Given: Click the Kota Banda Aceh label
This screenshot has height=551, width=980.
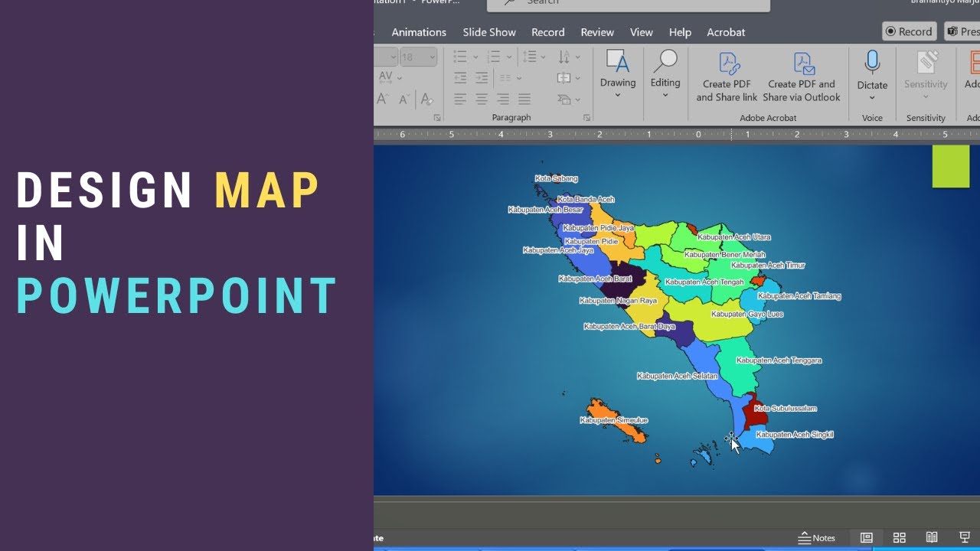Looking at the screenshot, I should 586,199.
